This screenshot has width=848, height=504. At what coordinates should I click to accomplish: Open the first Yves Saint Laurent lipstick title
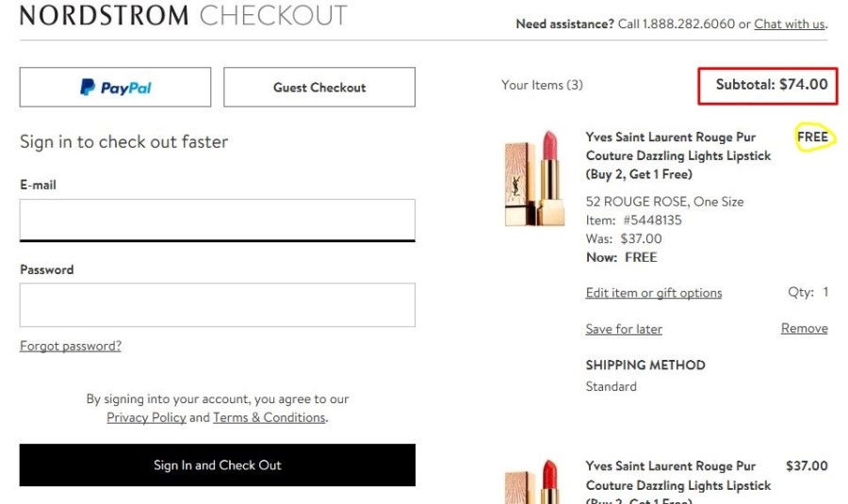[x=677, y=155]
